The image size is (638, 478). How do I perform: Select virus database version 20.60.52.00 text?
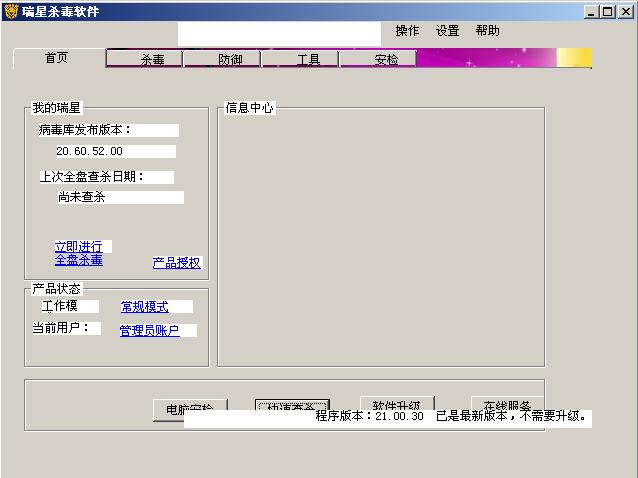90,151
